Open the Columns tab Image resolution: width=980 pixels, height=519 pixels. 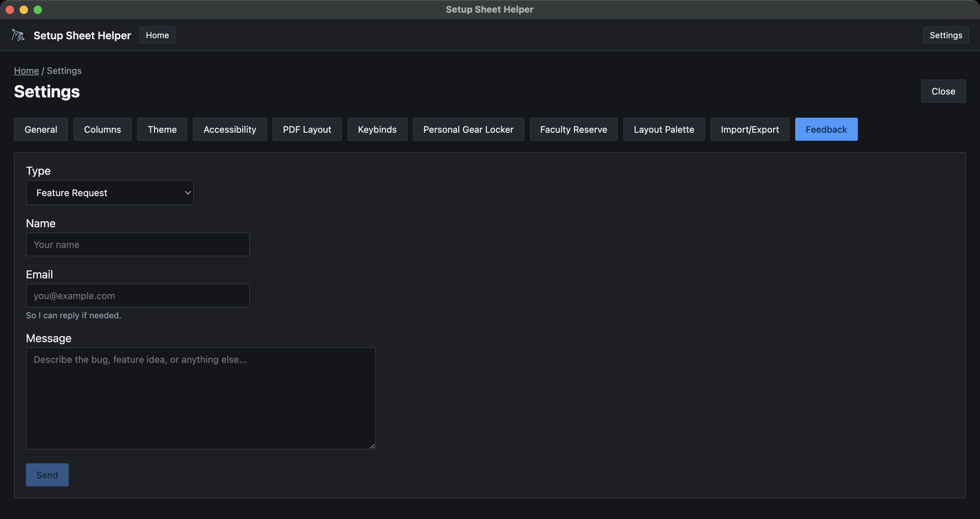(x=102, y=129)
